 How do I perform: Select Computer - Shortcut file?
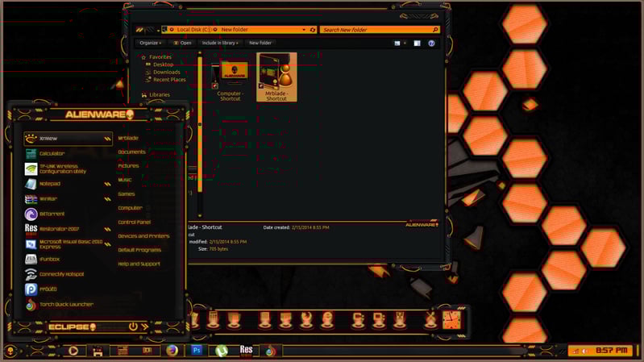230,78
